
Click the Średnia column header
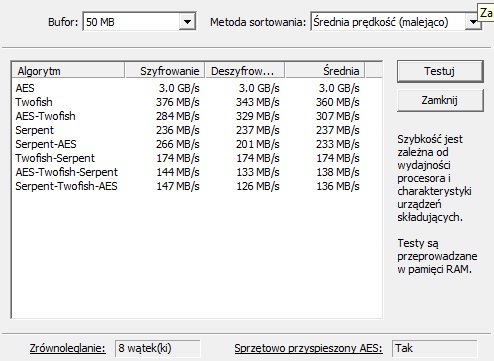coord(325,71)
